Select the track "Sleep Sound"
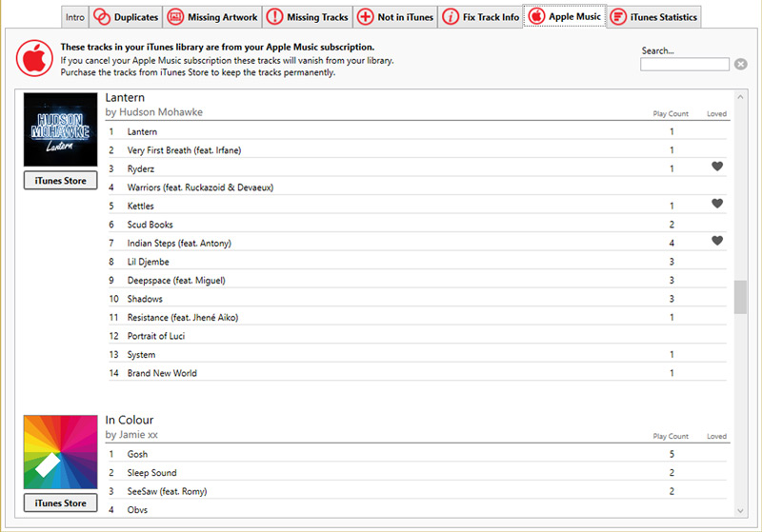Viewport: 762px width, 532px height. pyautogui.click(x=417, y=472)
